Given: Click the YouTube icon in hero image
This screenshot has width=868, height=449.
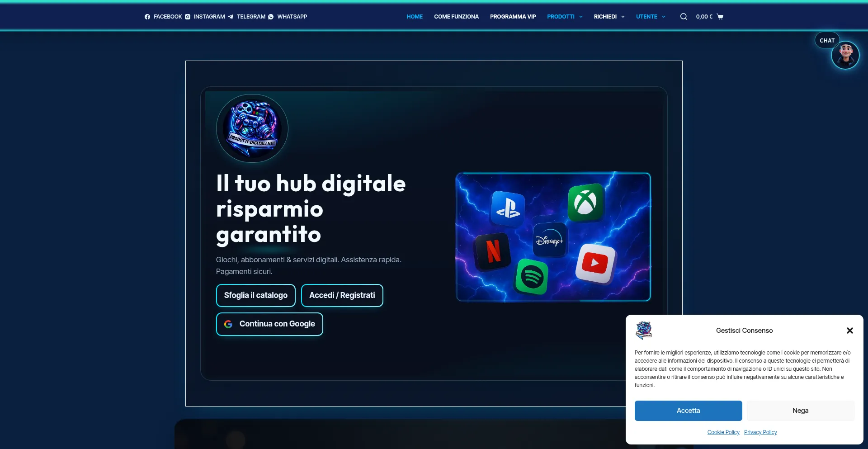Looking at the screenshot, I should 595,264.
